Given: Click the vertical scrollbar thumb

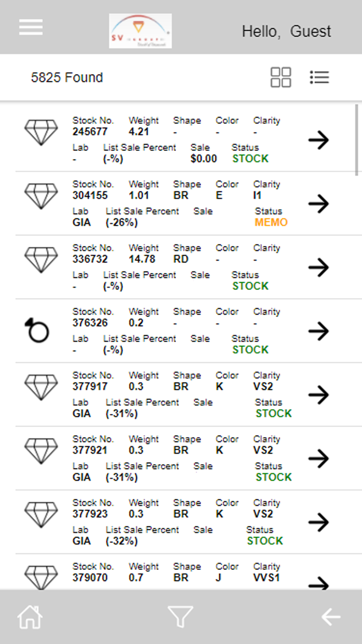Looking at the screenshot, I should point(357,139).
